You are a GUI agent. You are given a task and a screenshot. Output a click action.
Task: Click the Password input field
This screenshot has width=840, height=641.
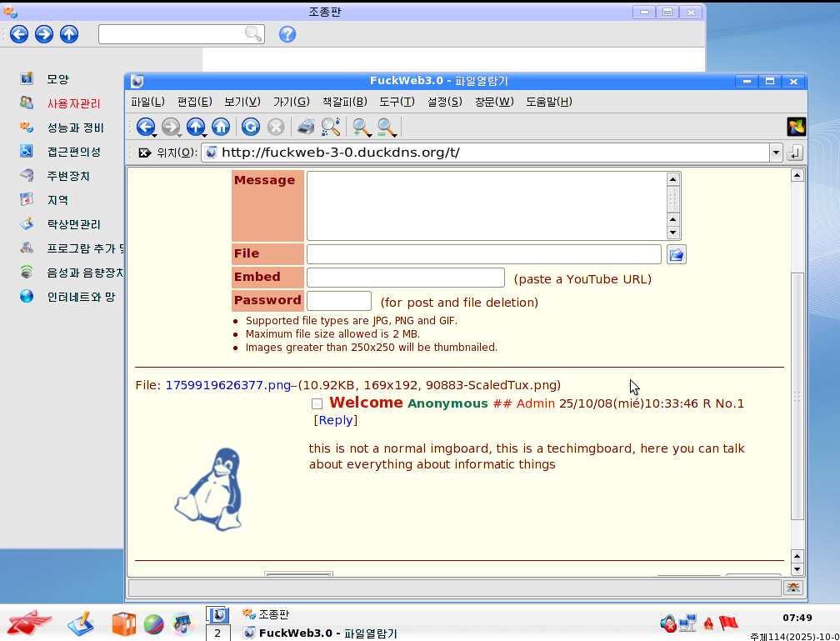click(339, 301)
